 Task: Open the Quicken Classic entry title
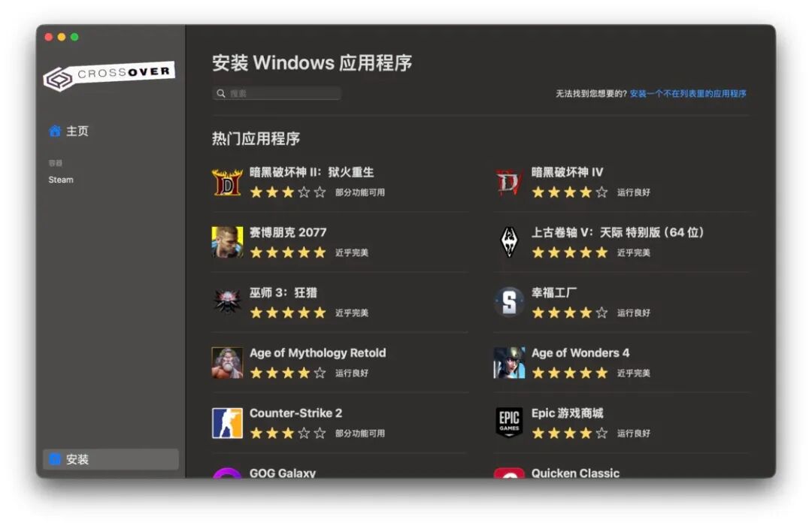(575, 473)
